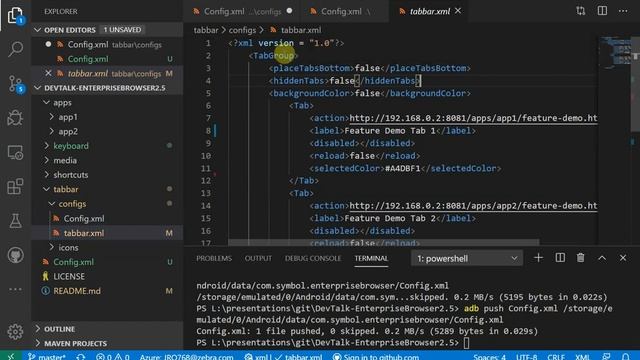
Task: Open the Manage settings gear
Action: coord(15,331)
